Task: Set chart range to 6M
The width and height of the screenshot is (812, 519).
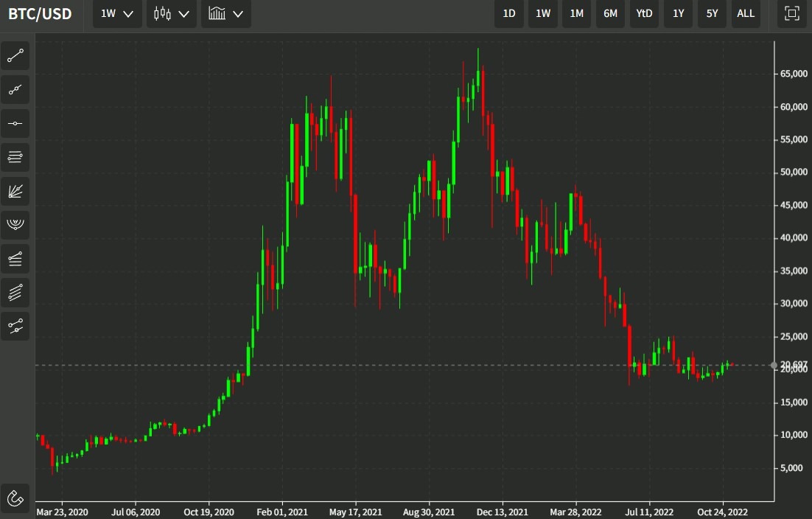Action: [x=611, y=13]
